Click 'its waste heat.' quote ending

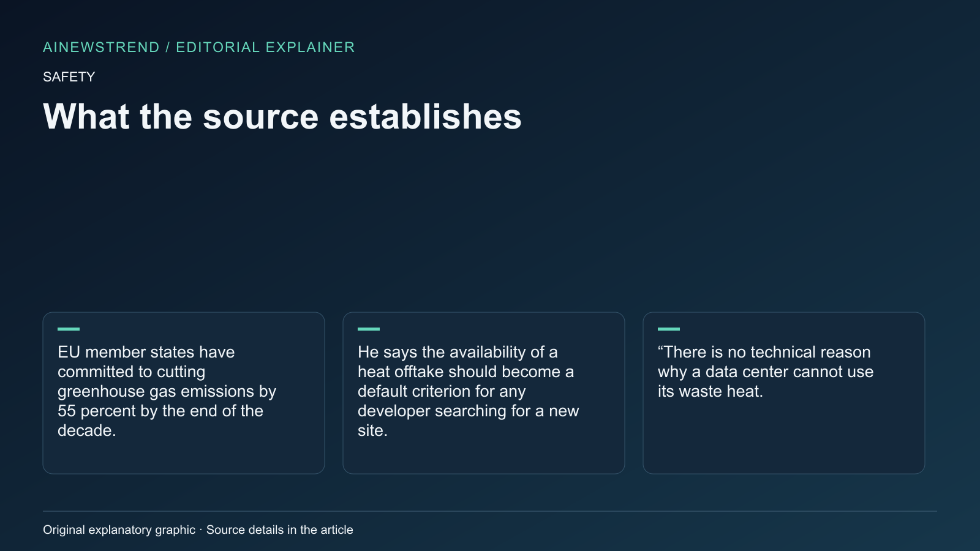tap(710, 391)
